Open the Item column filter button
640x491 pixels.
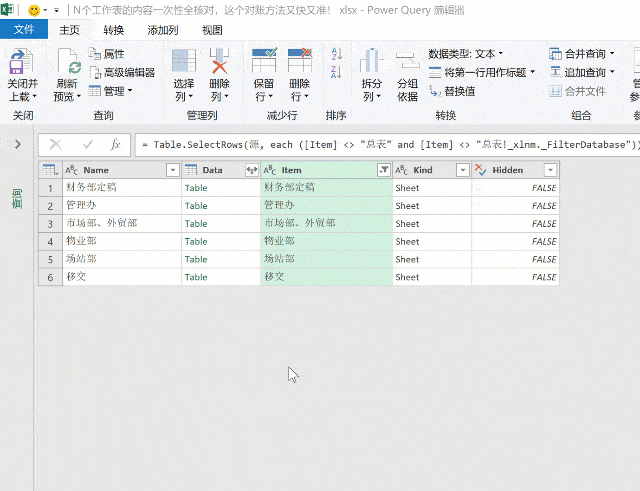point(384,170)
